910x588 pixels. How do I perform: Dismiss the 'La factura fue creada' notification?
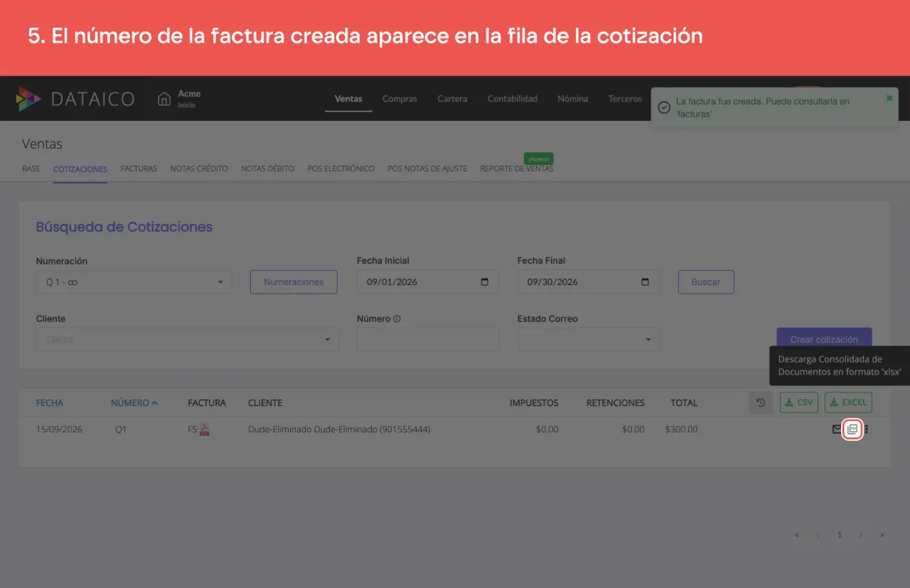tap(889, 98)
